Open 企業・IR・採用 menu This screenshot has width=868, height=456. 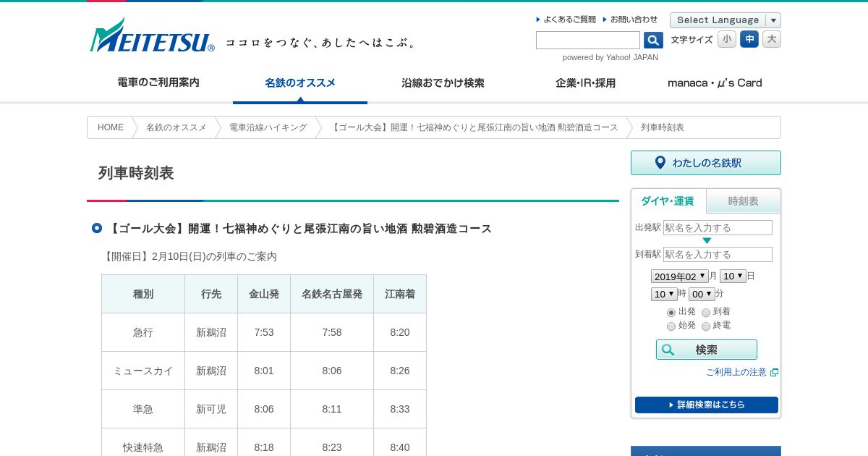click(585, 83)
